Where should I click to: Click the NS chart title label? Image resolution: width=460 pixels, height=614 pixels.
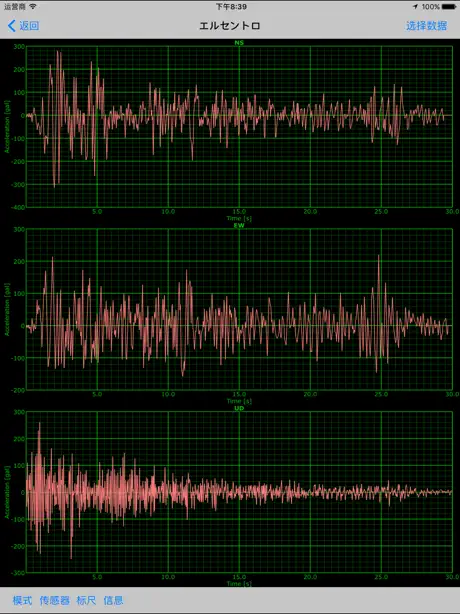pyautogui.click(x=239, y=43)
